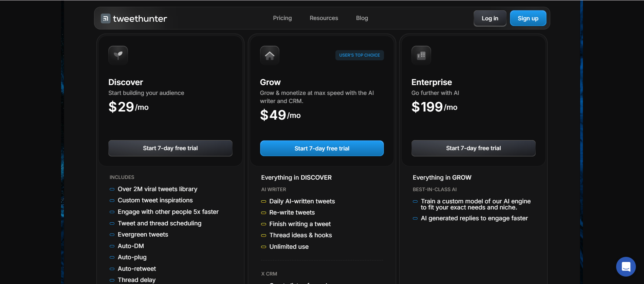This screenshot has height=284, width=644.
Task: Open the Resources dropdown
Action: click(x=324, y=18)
